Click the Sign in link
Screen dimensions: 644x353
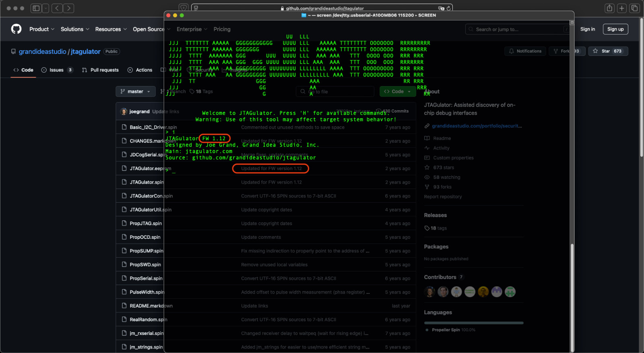(x=588, y=29)
